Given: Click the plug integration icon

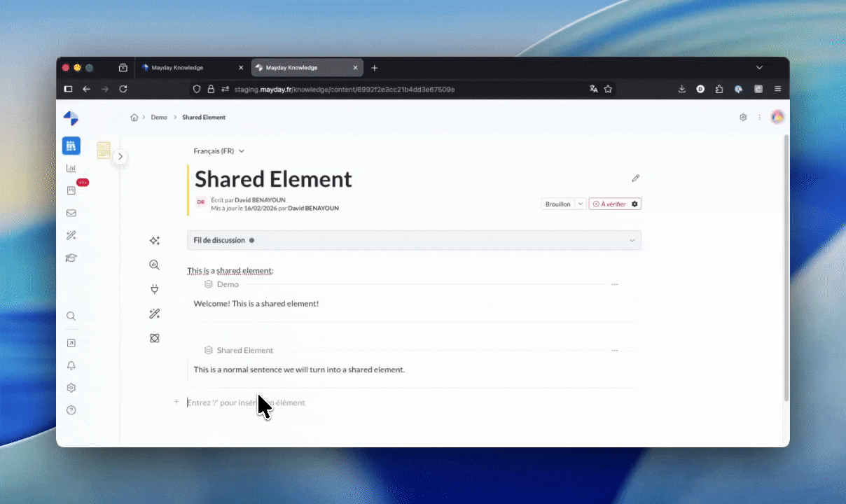Looking at the screenshot, I should click(x=155, y=288).
